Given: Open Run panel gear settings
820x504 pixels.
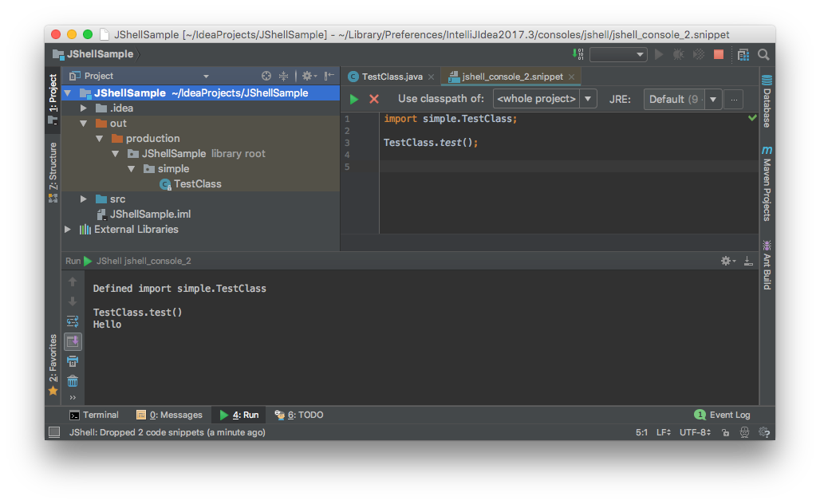Looking at the screenshot, I should [x=727, y=260].
